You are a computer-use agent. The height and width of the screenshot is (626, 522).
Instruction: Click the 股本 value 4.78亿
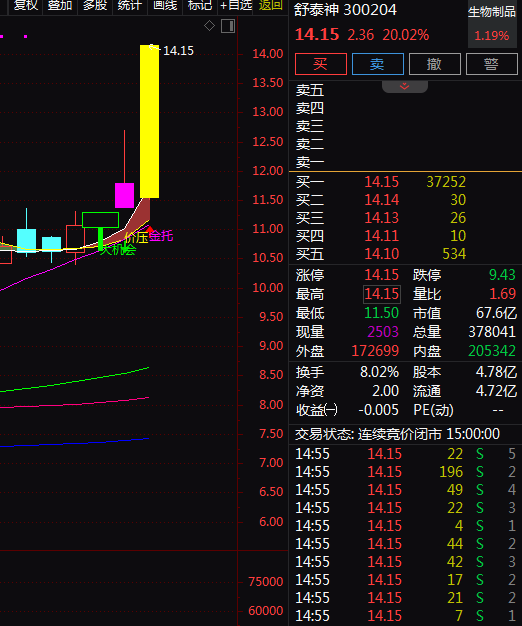click(496, 372)
